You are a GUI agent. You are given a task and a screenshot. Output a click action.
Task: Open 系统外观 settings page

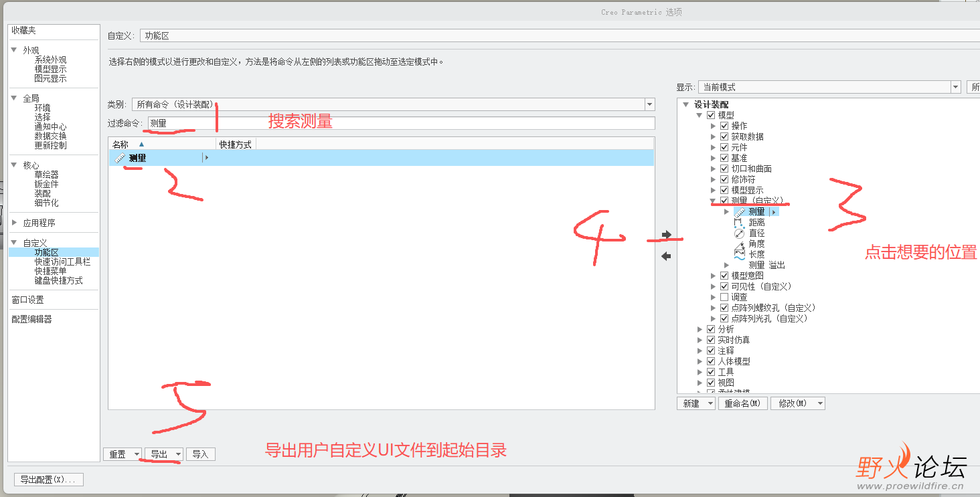click(51, 60)
